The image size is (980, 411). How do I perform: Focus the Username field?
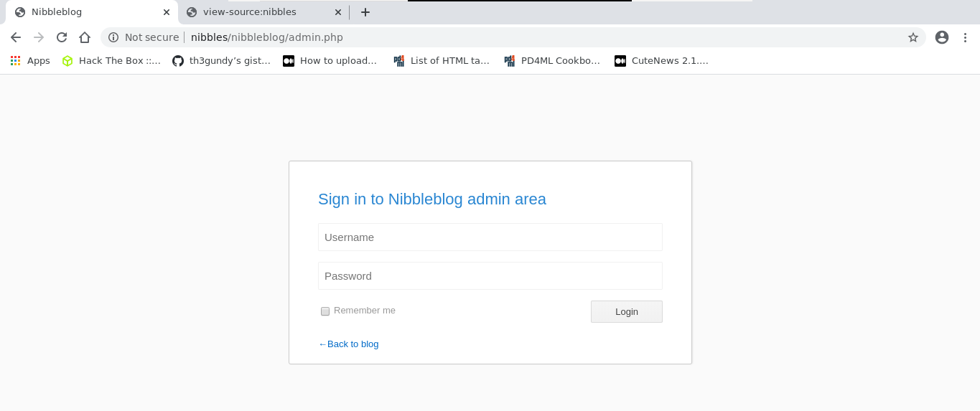click(x=490, y=237)
